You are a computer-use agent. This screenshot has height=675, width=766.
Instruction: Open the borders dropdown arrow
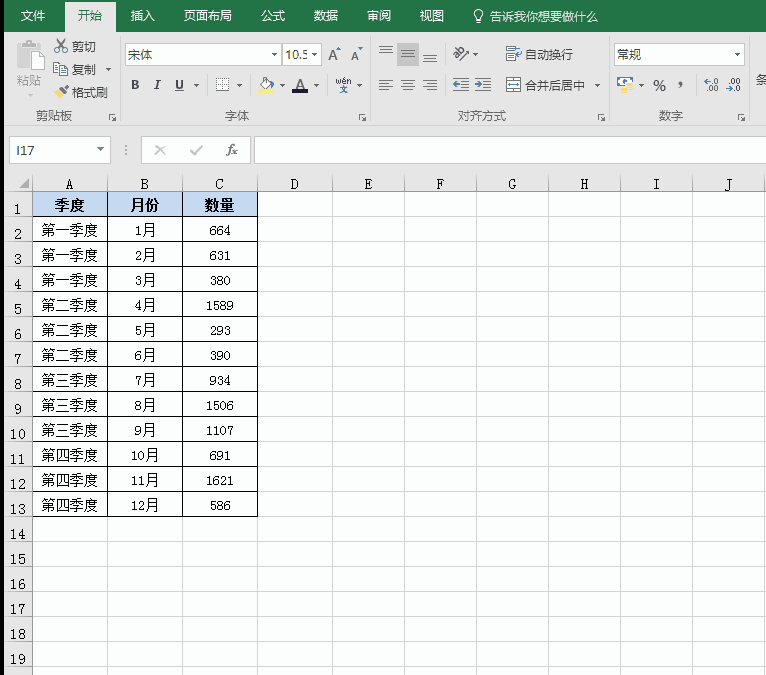click(239, 85)
